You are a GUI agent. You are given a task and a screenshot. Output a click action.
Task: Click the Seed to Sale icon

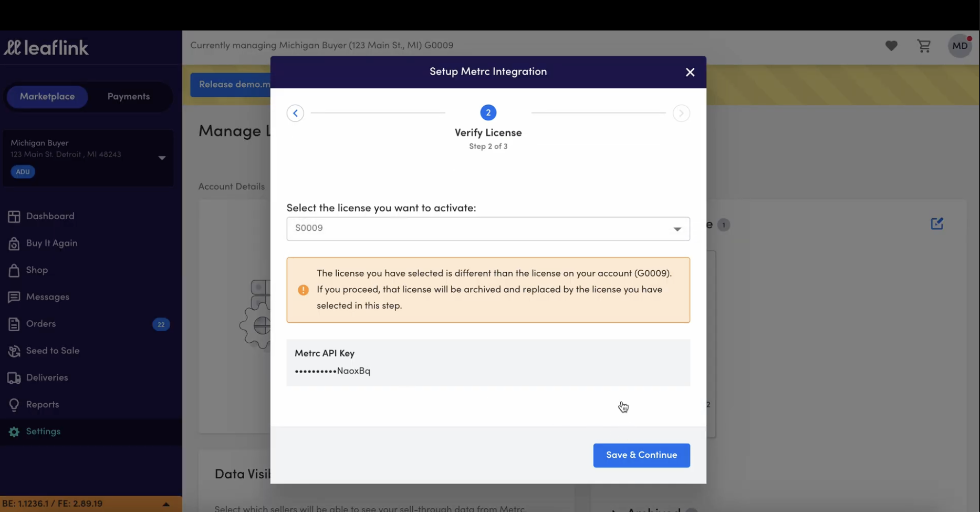coord(14,351)
